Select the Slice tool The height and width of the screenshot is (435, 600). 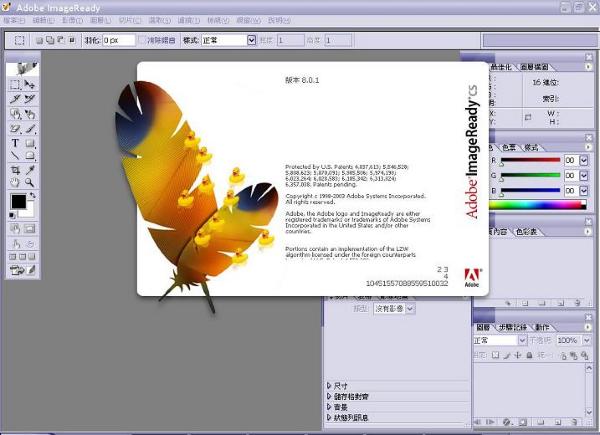click(15, 99)
